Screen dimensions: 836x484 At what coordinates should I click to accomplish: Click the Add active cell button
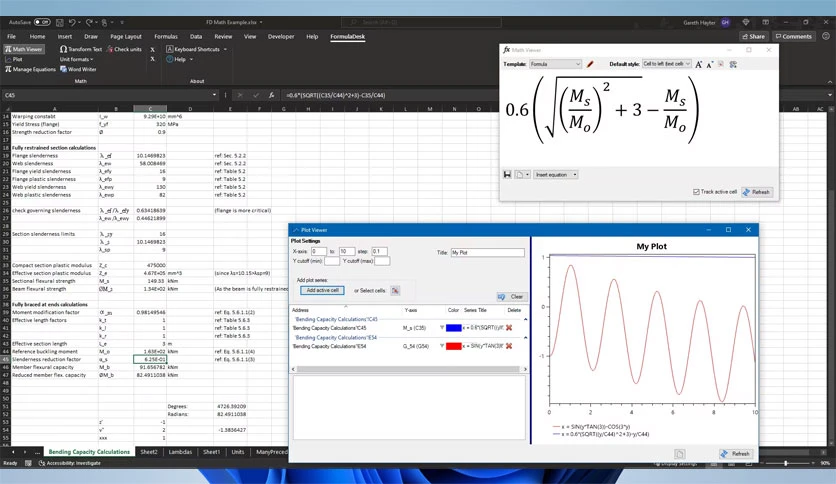[x=323, y=291]
